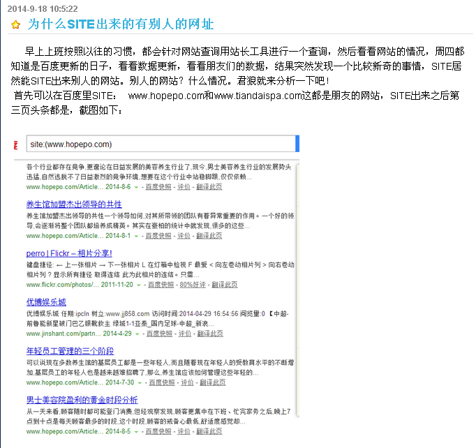Expand the green arrow after date 2014-7-30
The image size is (476, 448).
click(140, 382)
